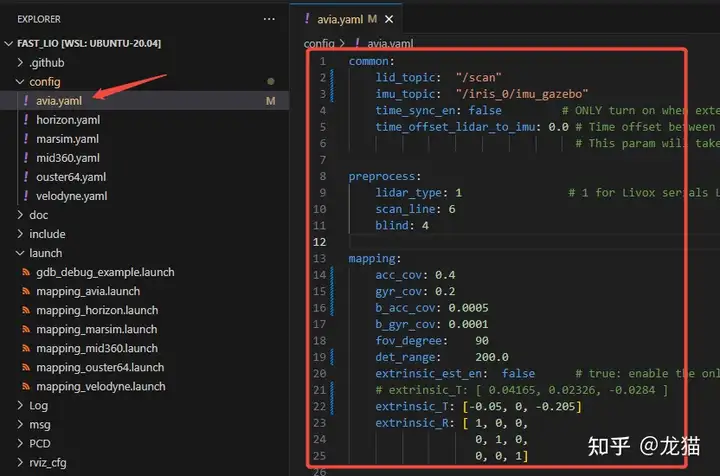The image size is (720, 476).
Task: Expand the .github folder
Action: tap(20, 62)
